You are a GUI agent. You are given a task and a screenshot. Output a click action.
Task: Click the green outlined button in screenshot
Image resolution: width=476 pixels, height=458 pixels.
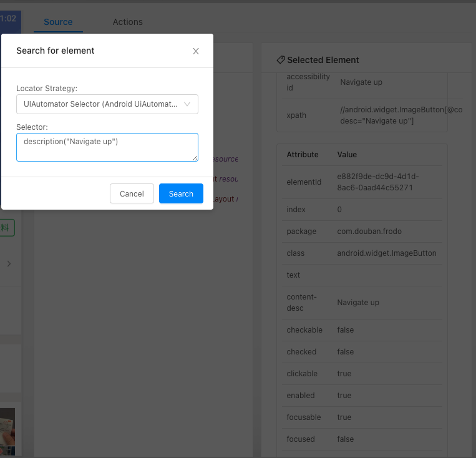pos(6,228)
